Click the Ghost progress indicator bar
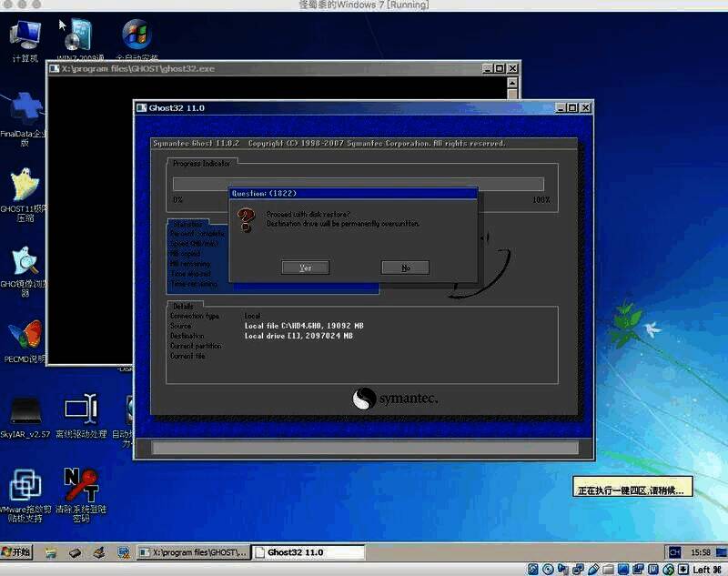Viewport: 728px width, 576px height. 359,184
